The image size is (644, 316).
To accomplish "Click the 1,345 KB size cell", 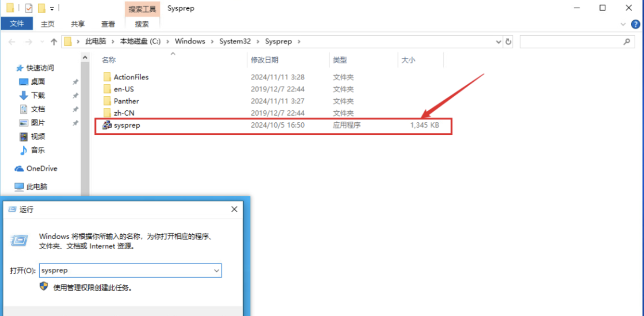I will [425, 125].
